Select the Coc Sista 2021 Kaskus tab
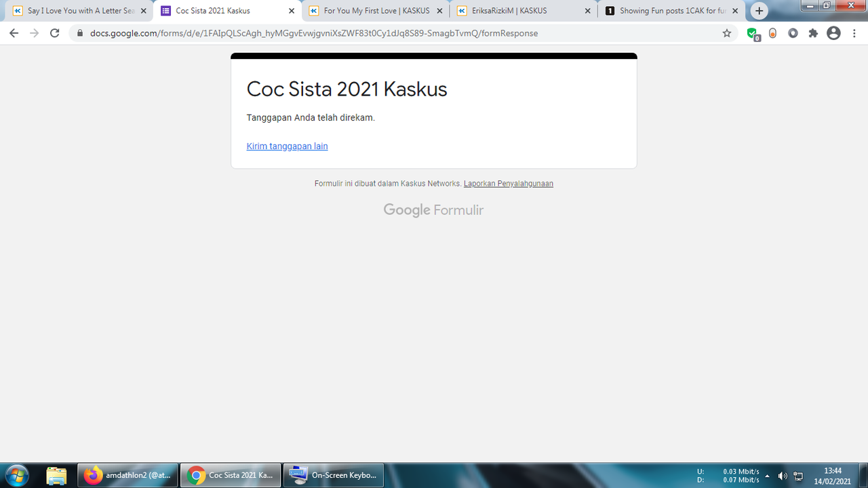This screenshot has height=488, width=868. point(227,11)
